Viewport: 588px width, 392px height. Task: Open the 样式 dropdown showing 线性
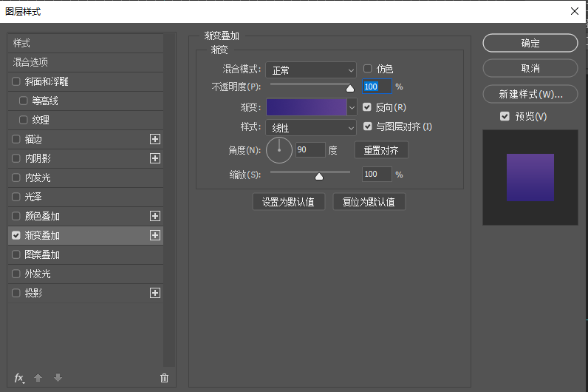click(311, 128)
